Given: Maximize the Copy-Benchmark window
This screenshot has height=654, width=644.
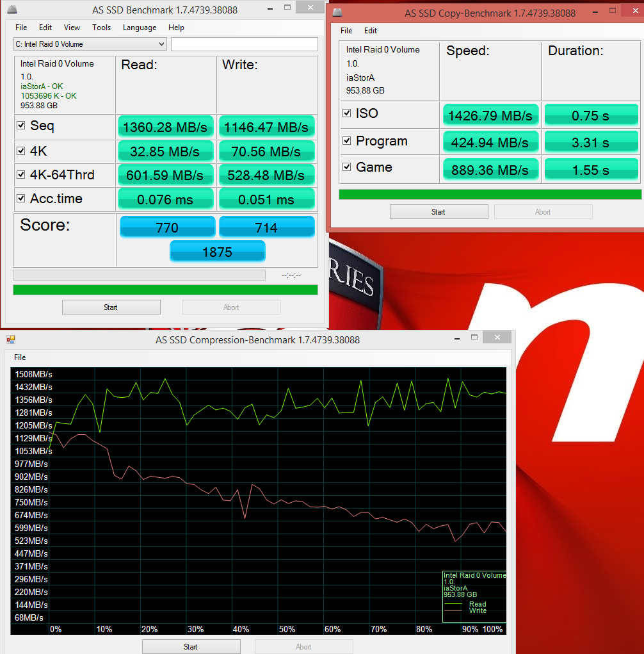Looking at the screenshot, I should 613,11.
